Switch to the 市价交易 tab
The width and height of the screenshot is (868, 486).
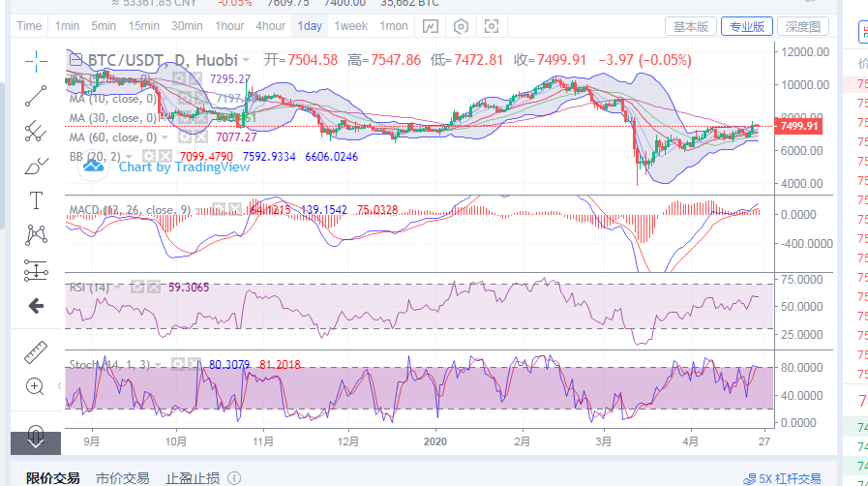pos(122,478)
